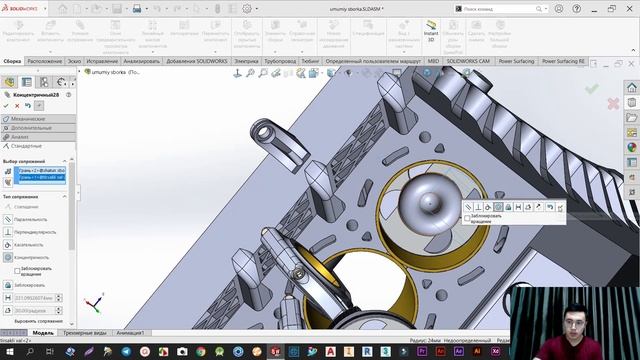Select the Perpendicular mate icon in left panel
Screen dimensions: 640x360
(x=8, y=232)
